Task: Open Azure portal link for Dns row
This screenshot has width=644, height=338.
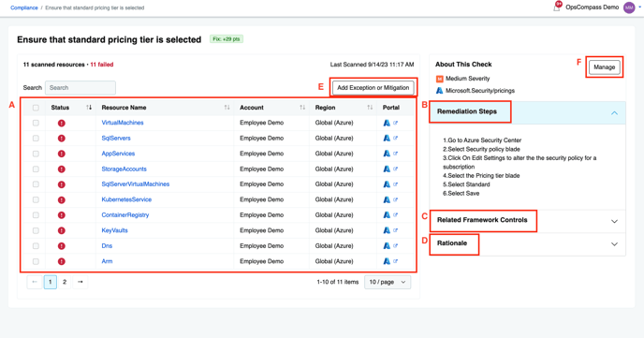Action: pyautogui.click(x=395, y=246)
